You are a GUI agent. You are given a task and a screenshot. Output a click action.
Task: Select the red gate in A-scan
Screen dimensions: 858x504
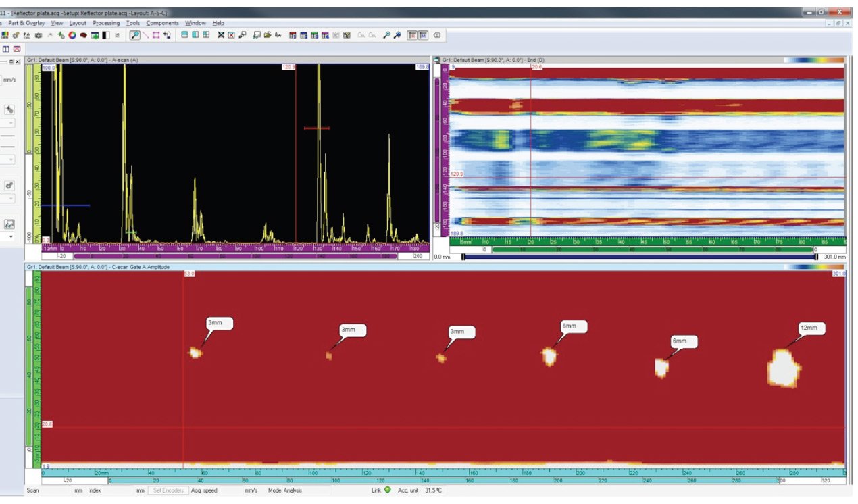pos(316,128)
